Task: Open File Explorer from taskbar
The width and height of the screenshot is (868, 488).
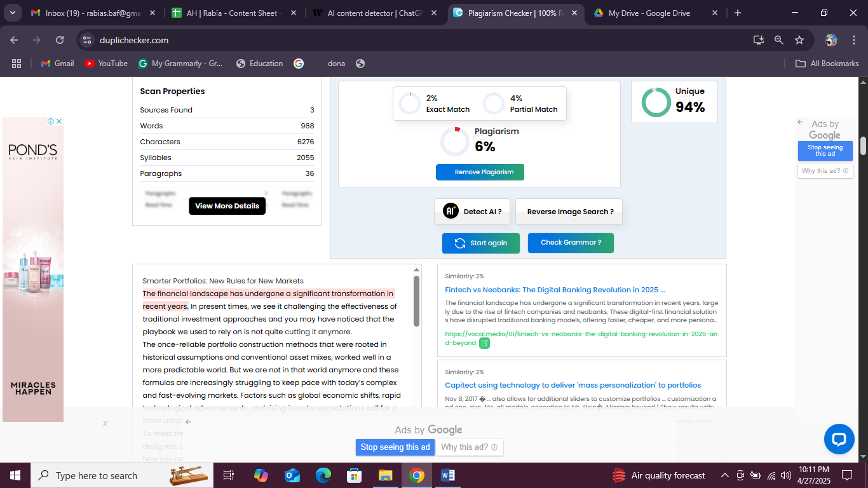Action: (x=385, y=475)
